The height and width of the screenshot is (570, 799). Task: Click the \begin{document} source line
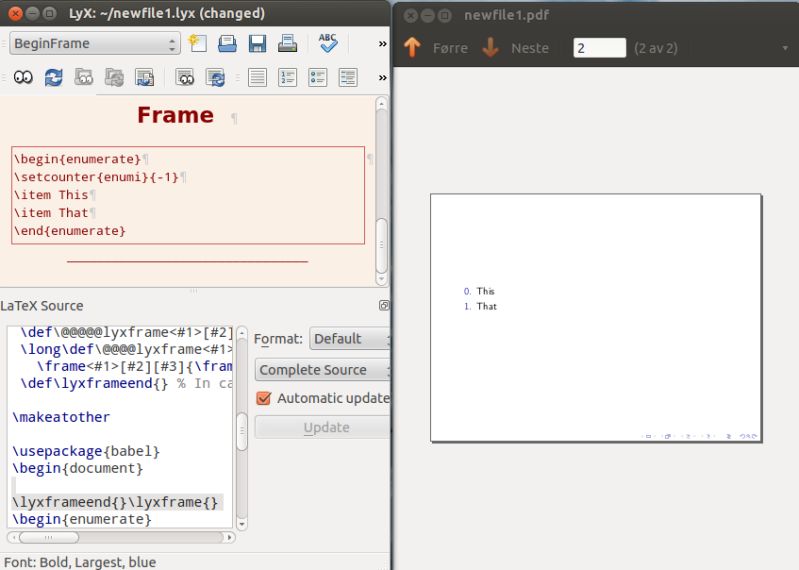(x=77, y=468)
